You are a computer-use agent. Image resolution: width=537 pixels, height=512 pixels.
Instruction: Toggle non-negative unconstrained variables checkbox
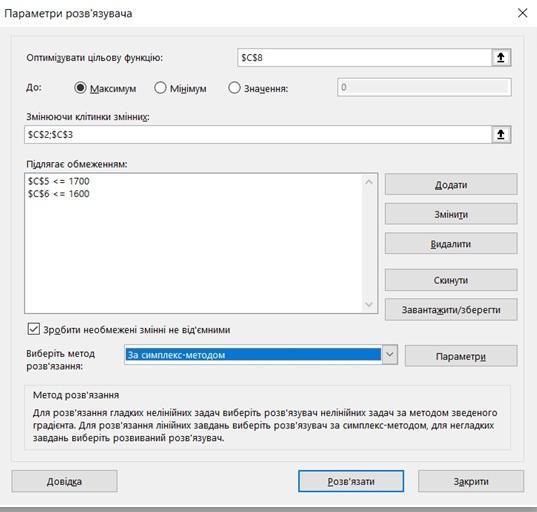(x=34, y=329)
